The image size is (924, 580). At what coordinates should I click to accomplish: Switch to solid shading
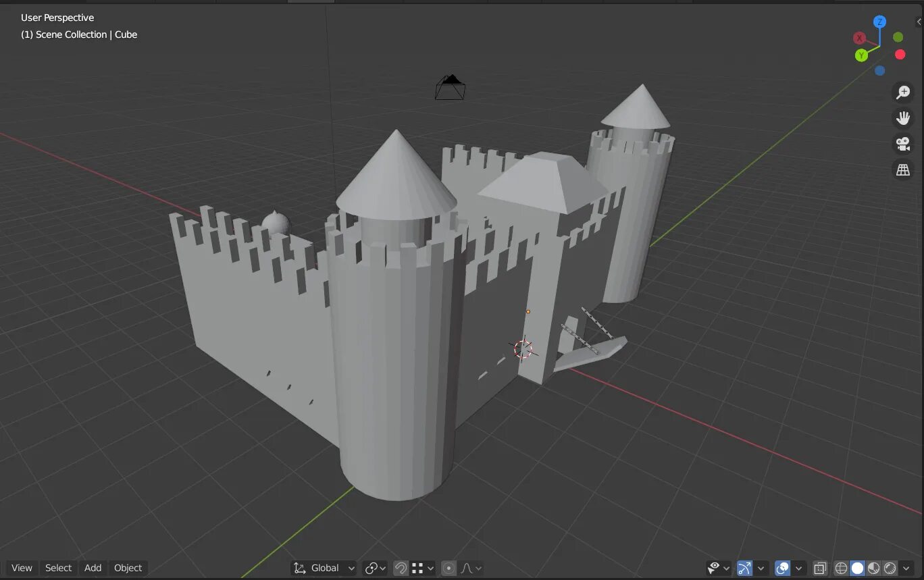click(857, 568)
